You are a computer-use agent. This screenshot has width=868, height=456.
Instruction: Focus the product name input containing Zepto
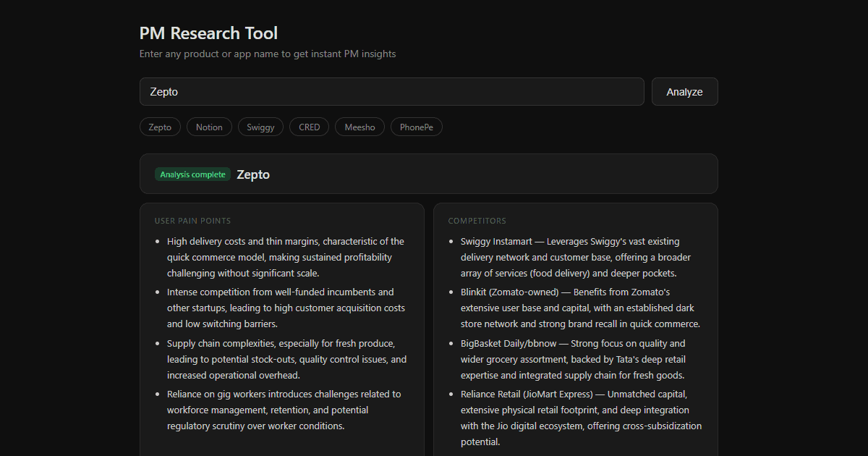click(391, 92)
